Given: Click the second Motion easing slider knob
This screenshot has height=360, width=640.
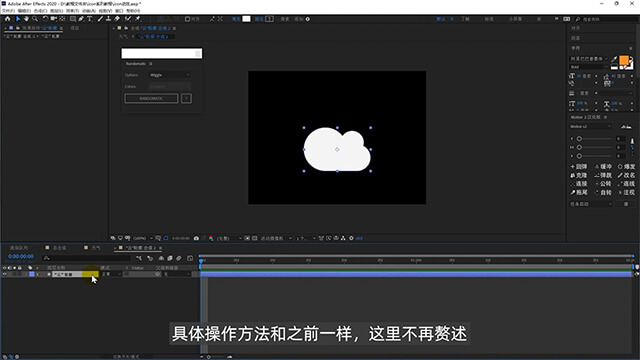Looking at the screenshot, I should (579, 147).
